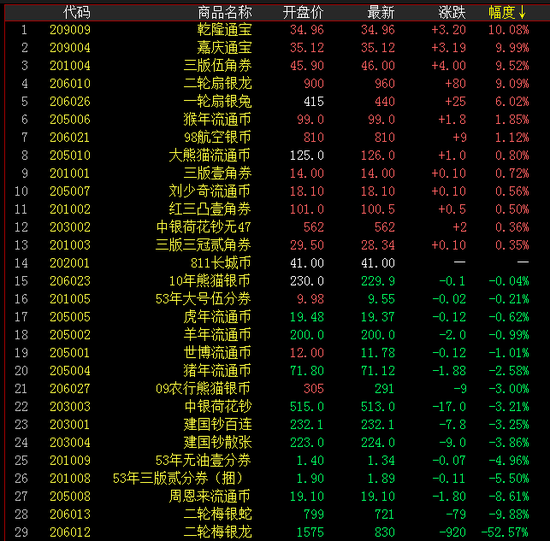Image resolution: width=550 pixels, height=541 pixels.
Task: Select the 09农行熊猫银币 row name
Action: tap(203, 389)
